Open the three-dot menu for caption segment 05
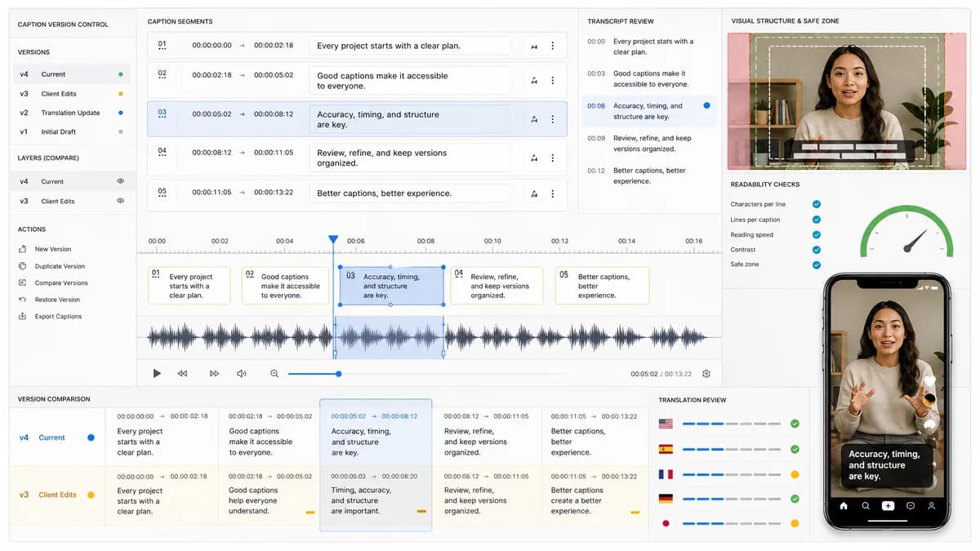This screenshot has width=980, height=551. [x=553, y=193]
